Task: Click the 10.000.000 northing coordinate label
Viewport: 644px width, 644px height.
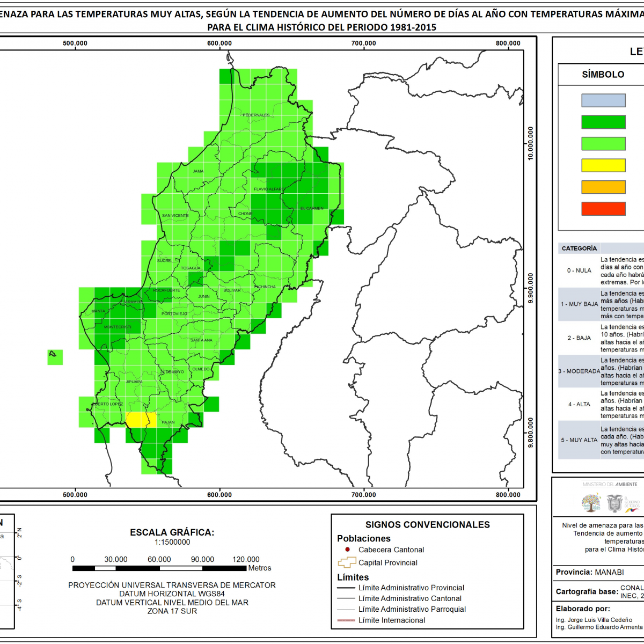Action: [x=531, y=143]
